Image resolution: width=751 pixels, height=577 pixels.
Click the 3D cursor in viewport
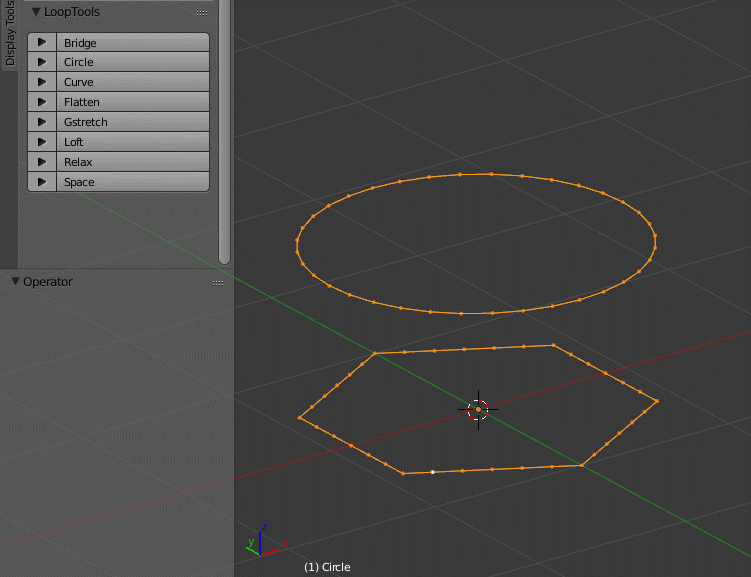[x=478, y=410]
